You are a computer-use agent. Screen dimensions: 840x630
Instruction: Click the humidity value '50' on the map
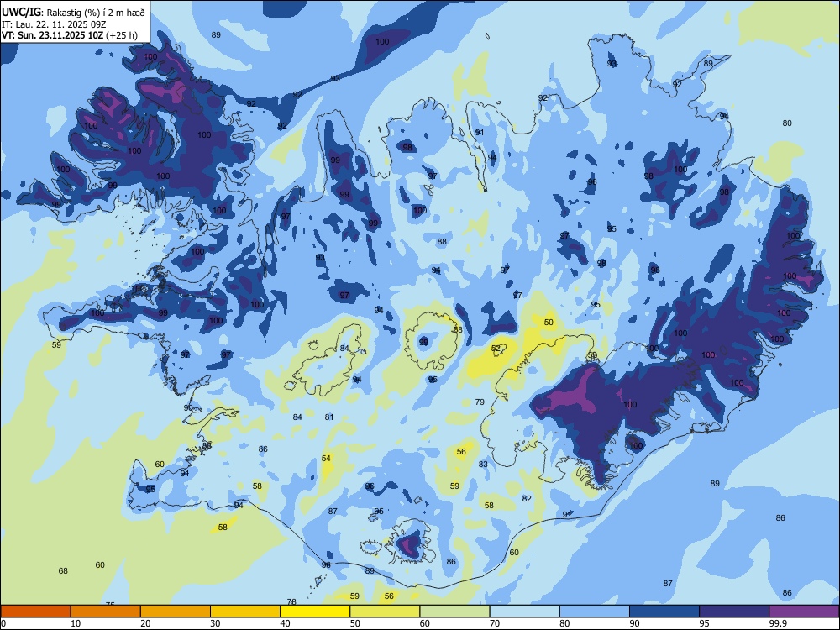click(549, 323)
